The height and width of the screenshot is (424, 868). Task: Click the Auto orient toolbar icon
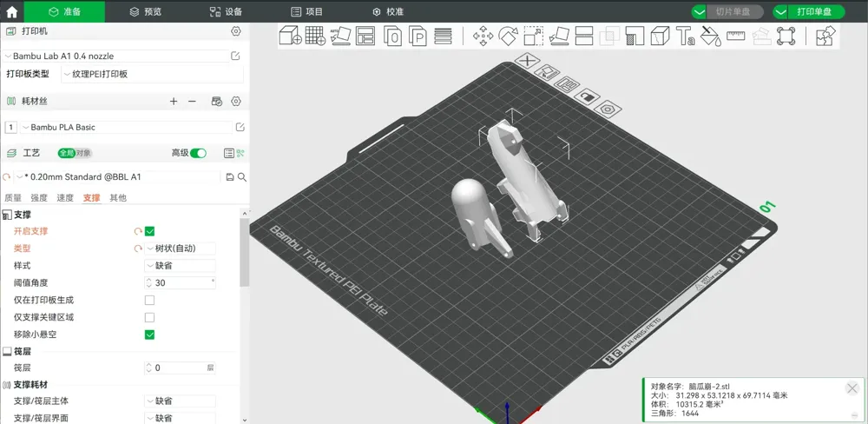[x=340, y=36]
